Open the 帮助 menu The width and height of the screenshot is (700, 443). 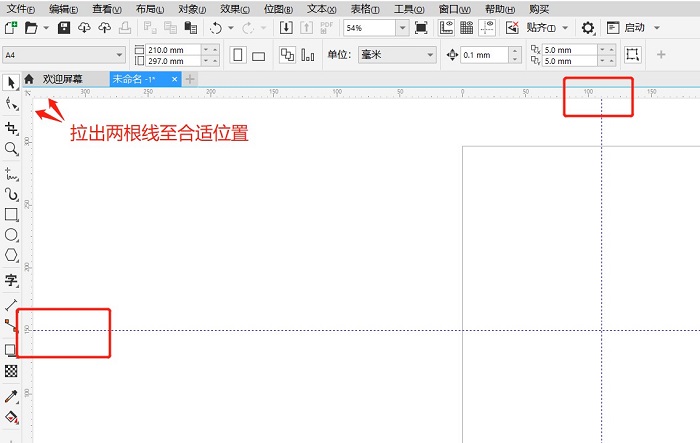click(x=500, y=9)
